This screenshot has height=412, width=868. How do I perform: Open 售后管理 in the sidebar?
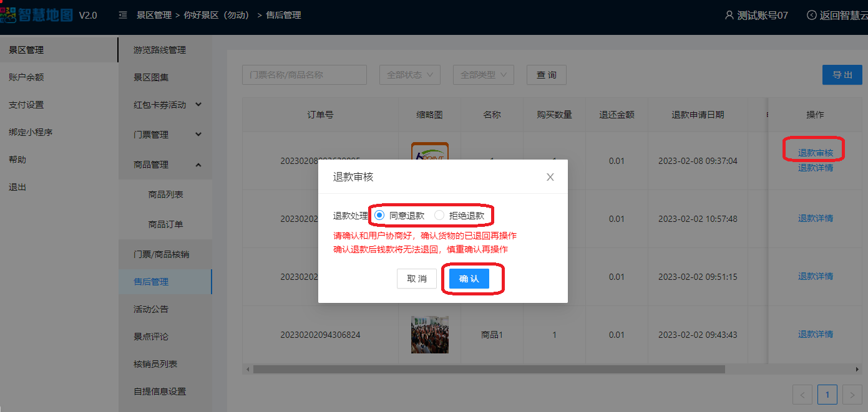151,282
